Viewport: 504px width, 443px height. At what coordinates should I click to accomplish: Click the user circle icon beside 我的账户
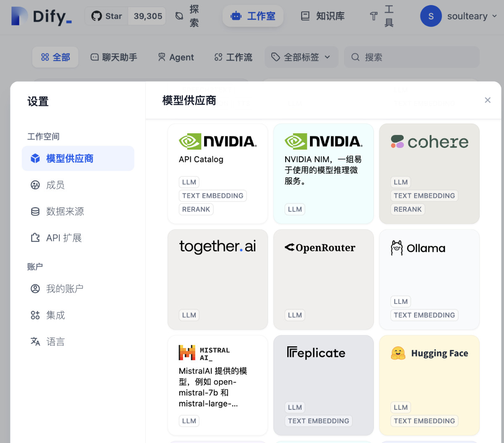click(x=35, y=289)
